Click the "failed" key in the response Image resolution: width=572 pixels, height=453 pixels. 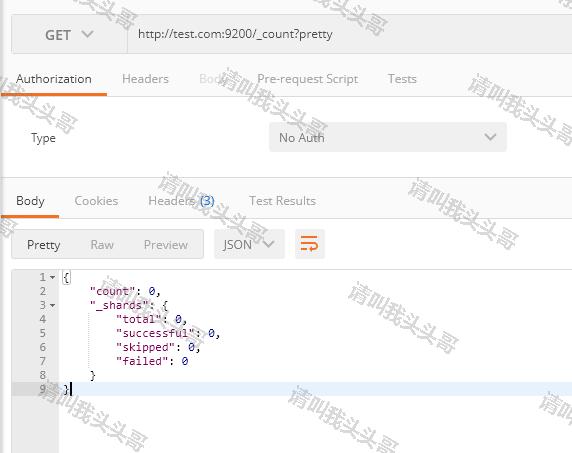pyautogui.click(x=142, y=361)
